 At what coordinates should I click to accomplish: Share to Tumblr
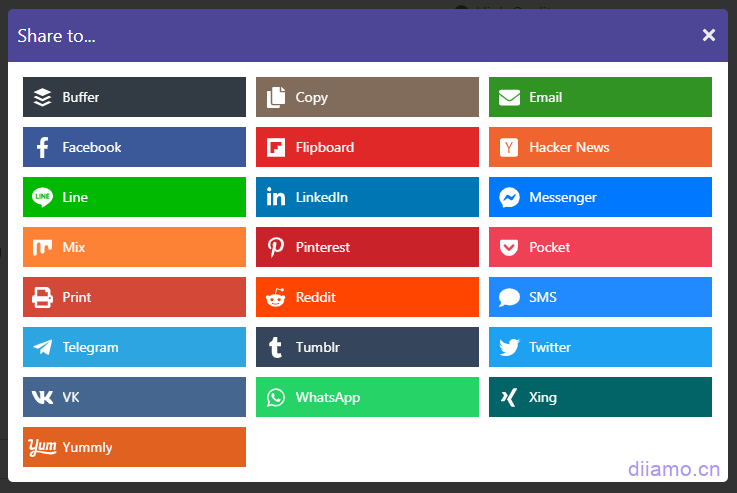tap(366, 347)
